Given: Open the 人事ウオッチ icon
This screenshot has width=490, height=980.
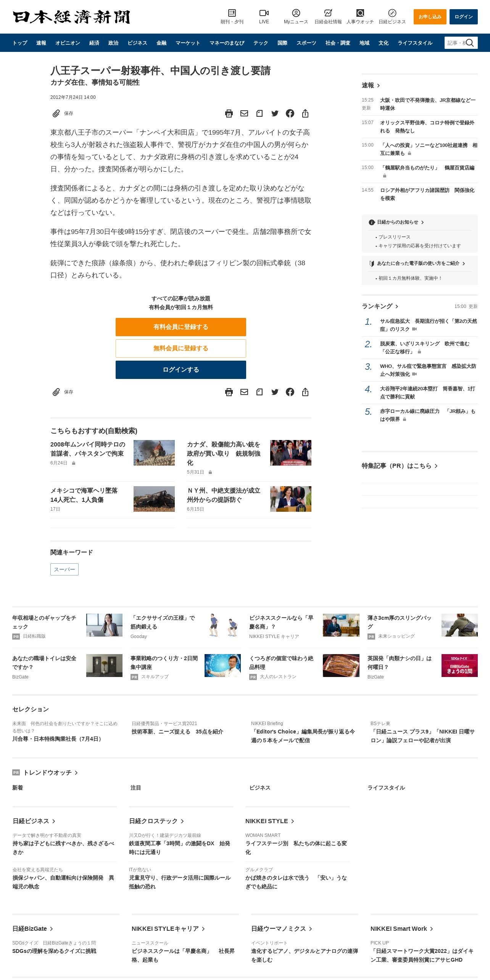Looking at the screenshot, I should click(x=360, y=13).
